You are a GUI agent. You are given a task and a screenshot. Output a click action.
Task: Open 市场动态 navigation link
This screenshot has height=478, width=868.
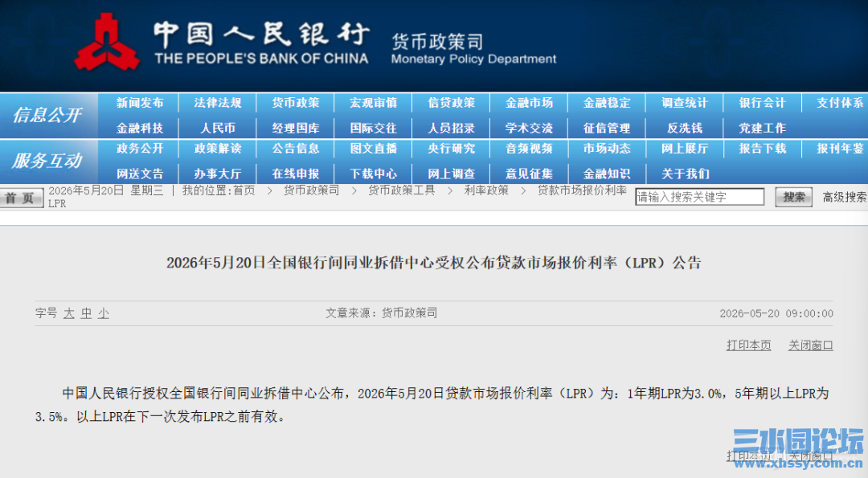[607, 149]
